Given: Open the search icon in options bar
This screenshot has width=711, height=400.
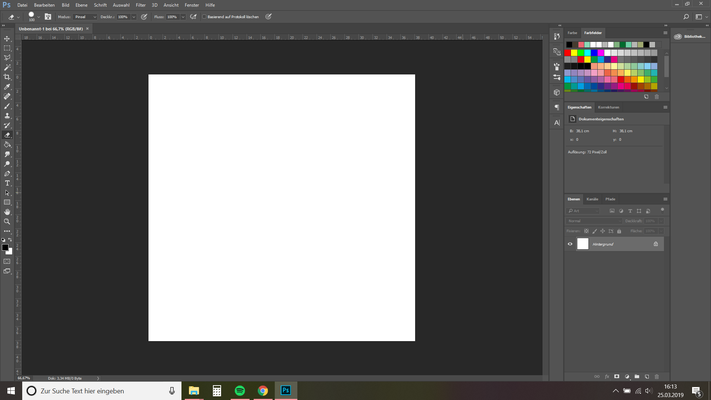Looking at the screenshot, I should click(686, 17).
